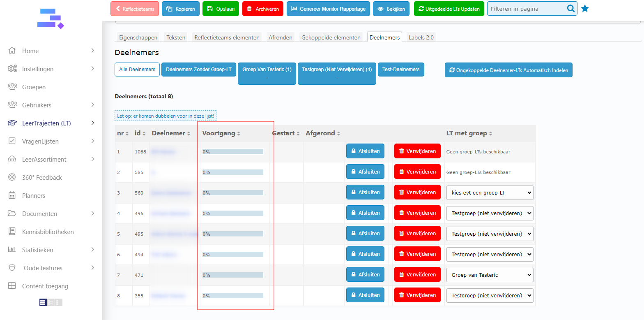Sort table by Voortgang column
Viewport: 644px width, 320px height.
pos(221,133)
